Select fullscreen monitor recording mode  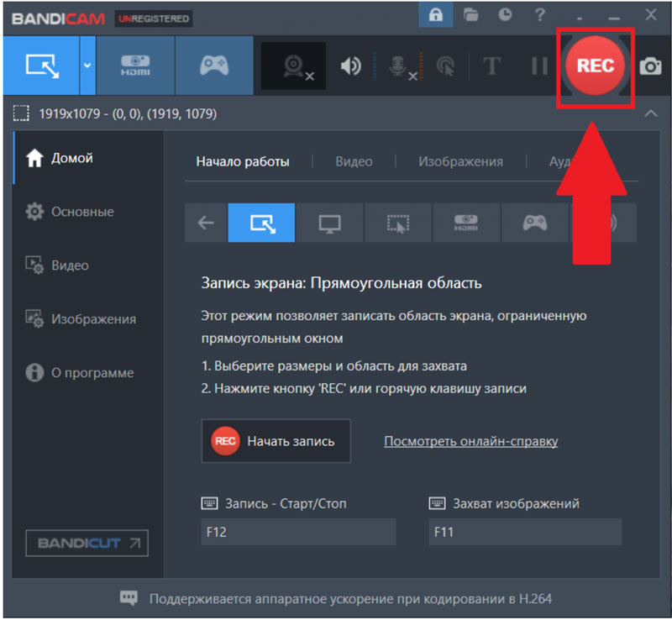coord(329,223)
